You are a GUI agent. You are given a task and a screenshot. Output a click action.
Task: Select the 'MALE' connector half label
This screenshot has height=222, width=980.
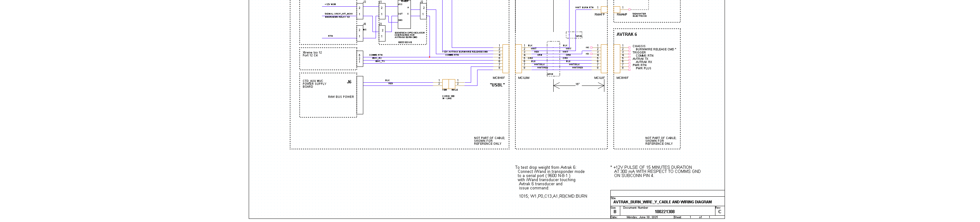tap(455, 90)
